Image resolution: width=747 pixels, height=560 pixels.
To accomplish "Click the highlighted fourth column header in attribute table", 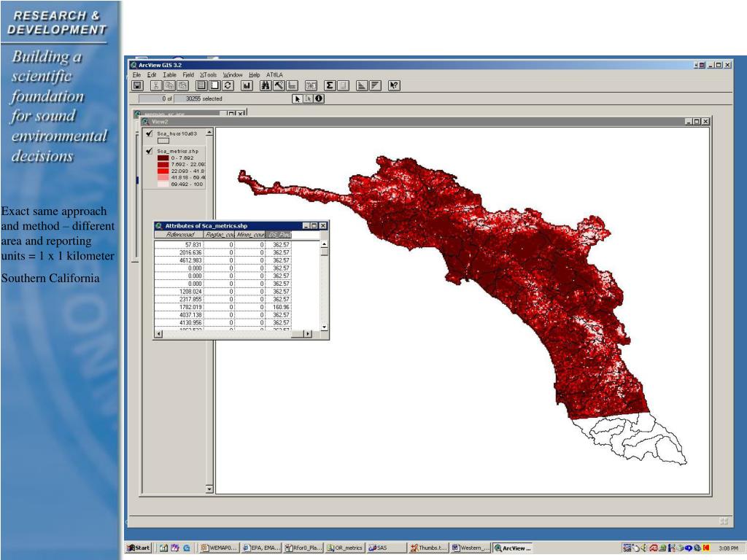I will 279,235.
